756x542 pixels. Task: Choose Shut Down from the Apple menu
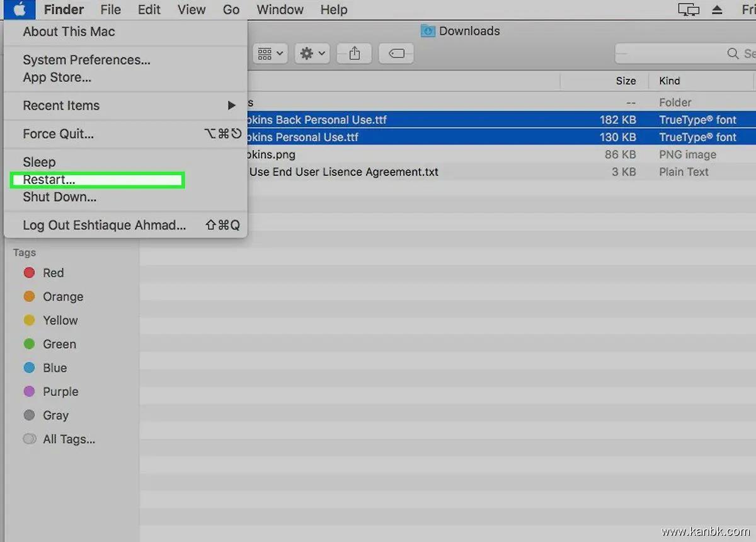[60, 197]
